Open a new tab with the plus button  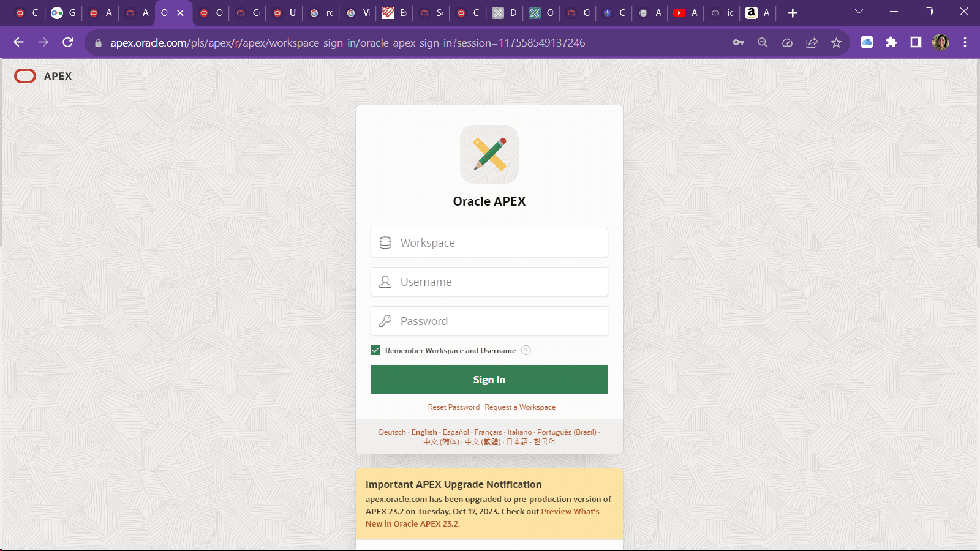(x=793, y=13)
